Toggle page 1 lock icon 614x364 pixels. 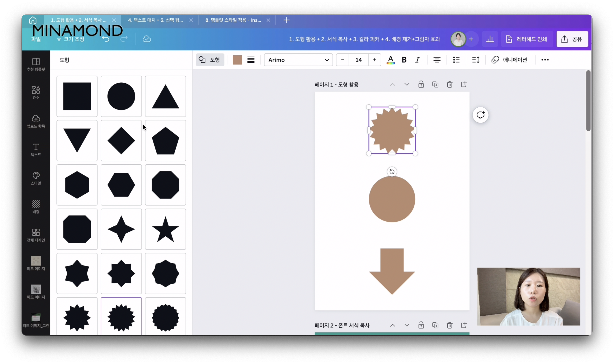click(x=421, y=84)
